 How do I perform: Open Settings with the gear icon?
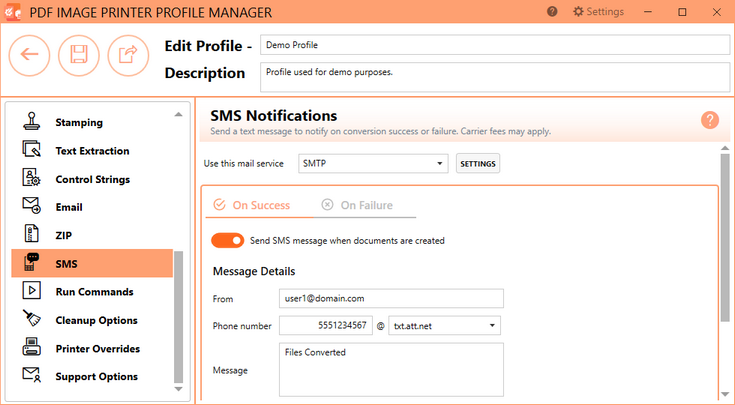(578, 12)
